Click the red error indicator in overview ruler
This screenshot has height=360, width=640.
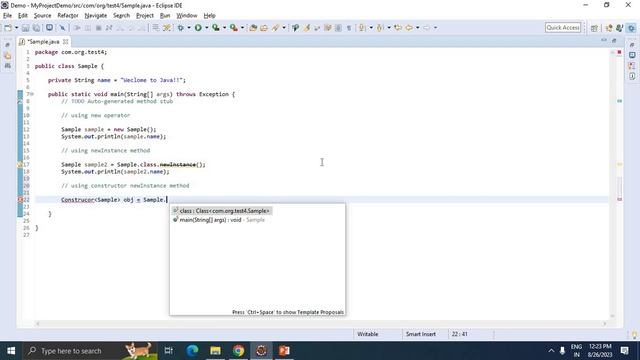click(620, 52)
